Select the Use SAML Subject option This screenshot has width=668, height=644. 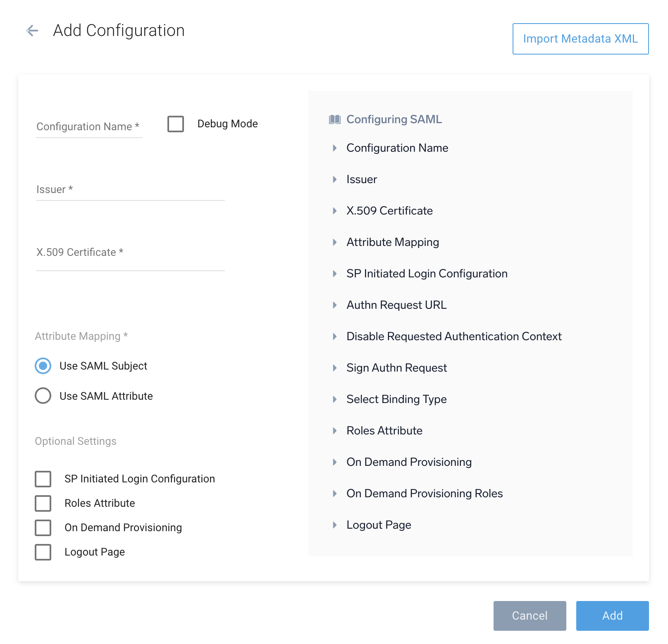click(x=43, y=366)
